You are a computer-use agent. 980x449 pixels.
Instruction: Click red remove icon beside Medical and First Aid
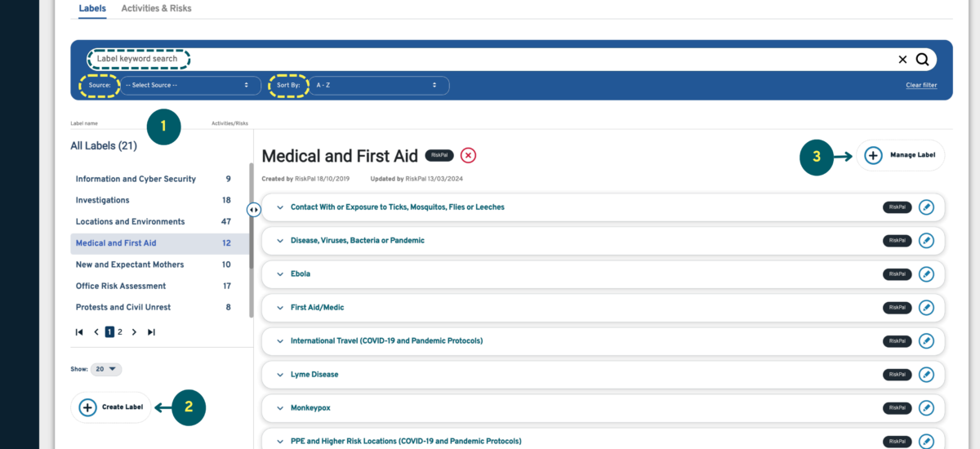click(468, 156)
